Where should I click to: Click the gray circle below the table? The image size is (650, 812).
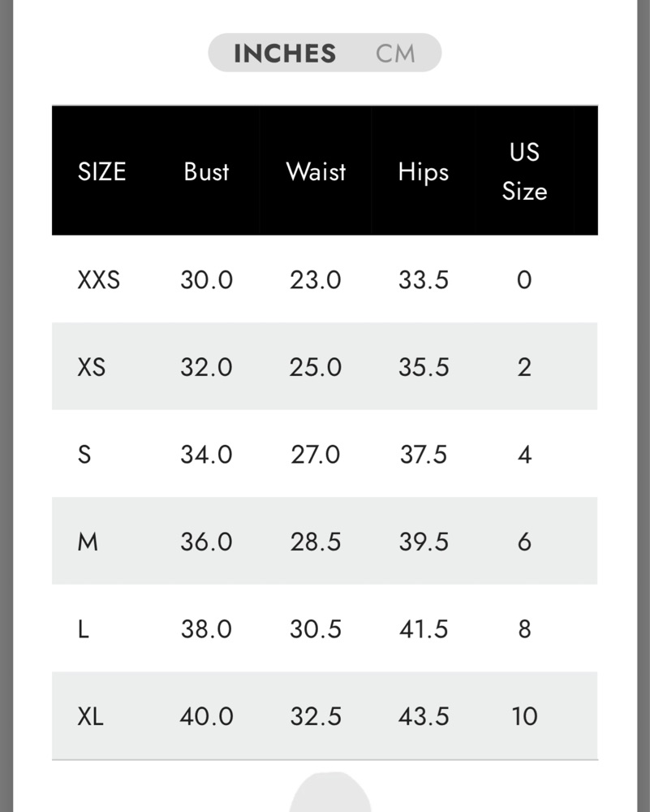330,792
